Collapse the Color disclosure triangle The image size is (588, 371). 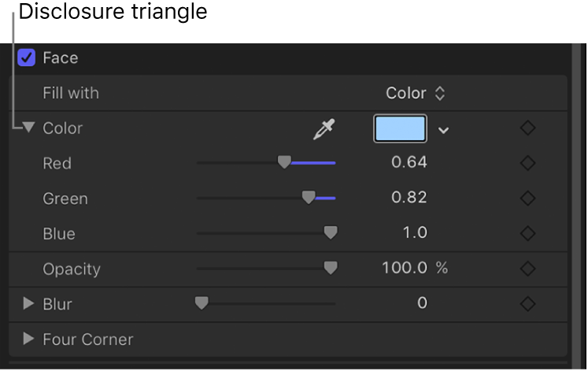(x=29, y=128)
